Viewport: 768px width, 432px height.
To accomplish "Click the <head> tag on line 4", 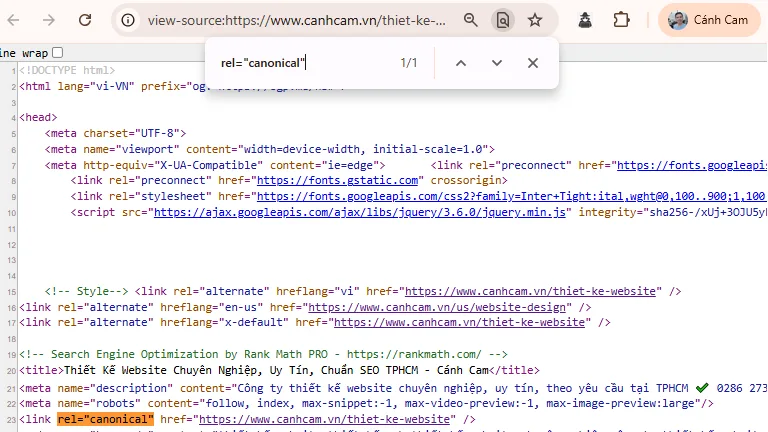I will tap(38, 118).
